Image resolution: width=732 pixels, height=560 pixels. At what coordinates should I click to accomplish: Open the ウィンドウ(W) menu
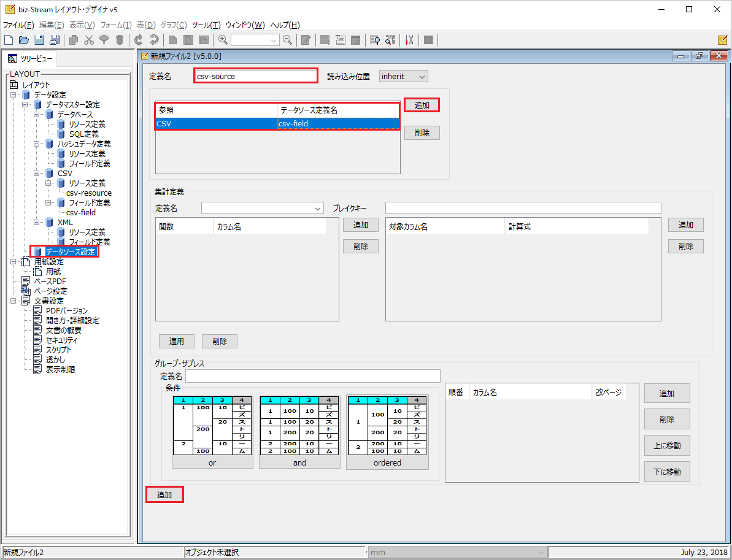[x=245, y=25]
